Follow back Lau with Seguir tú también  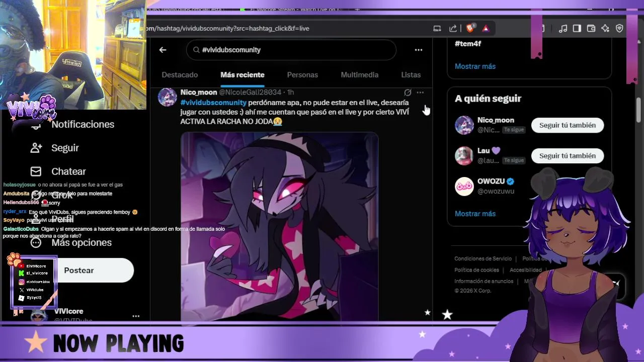pos(568,156)
